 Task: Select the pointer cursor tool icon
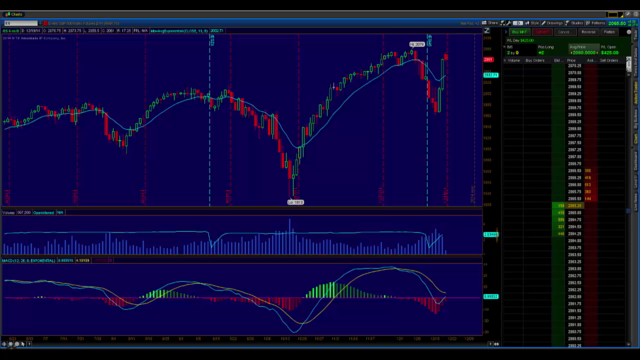pyautogui.click(x=23, y=344)
